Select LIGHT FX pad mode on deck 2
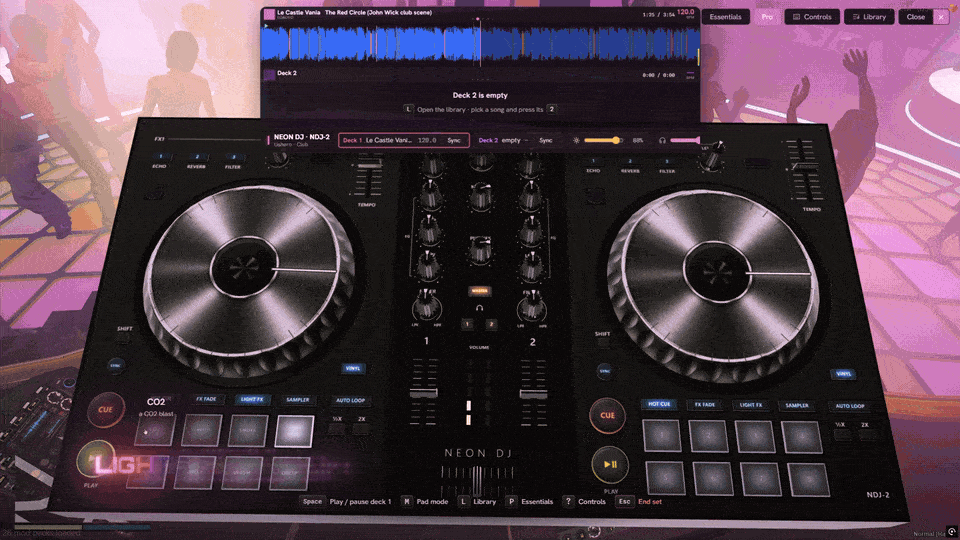 pyautogui.click(x=751, y=405)
